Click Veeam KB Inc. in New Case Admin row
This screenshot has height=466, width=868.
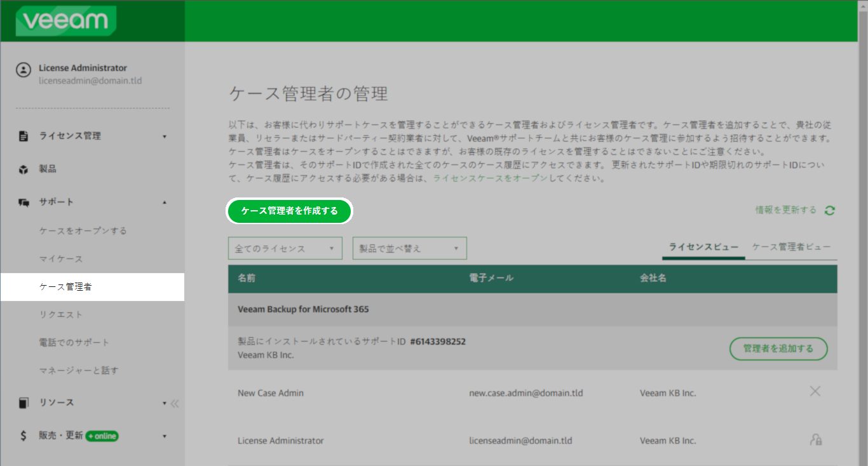click(x=668, y=393)
